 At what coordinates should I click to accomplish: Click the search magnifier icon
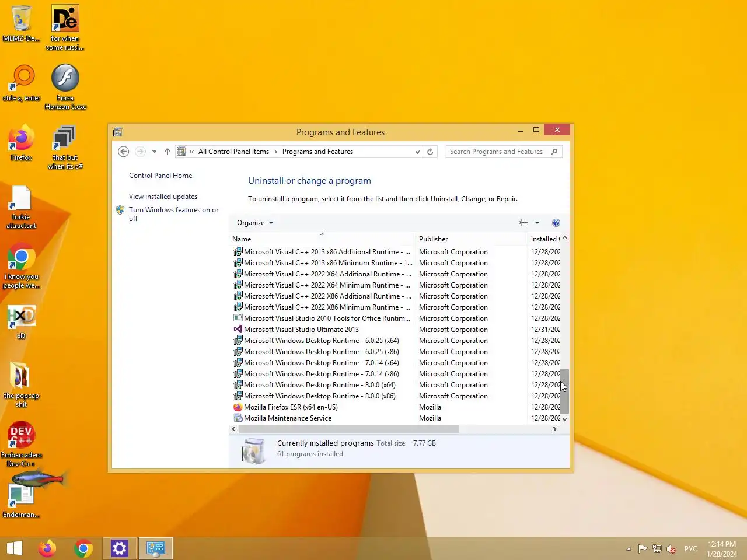[554, 152]
